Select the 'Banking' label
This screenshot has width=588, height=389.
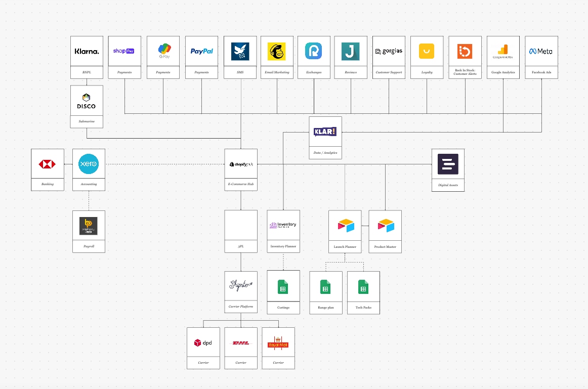(47, 184)
